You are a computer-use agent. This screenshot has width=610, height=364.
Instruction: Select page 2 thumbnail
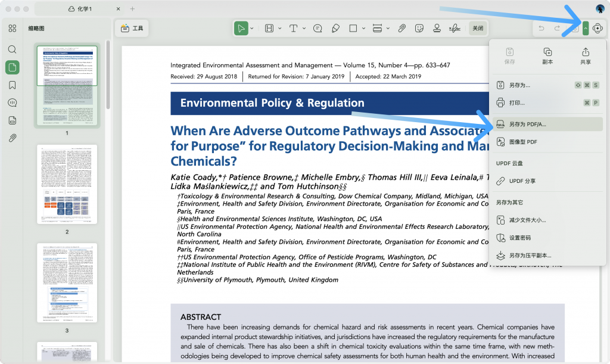click(67, 184)
